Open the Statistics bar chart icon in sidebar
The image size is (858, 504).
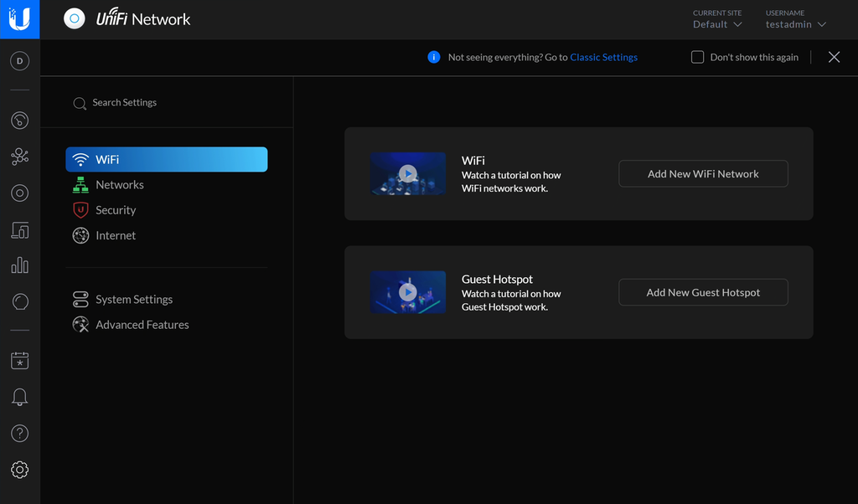[20, 265]
